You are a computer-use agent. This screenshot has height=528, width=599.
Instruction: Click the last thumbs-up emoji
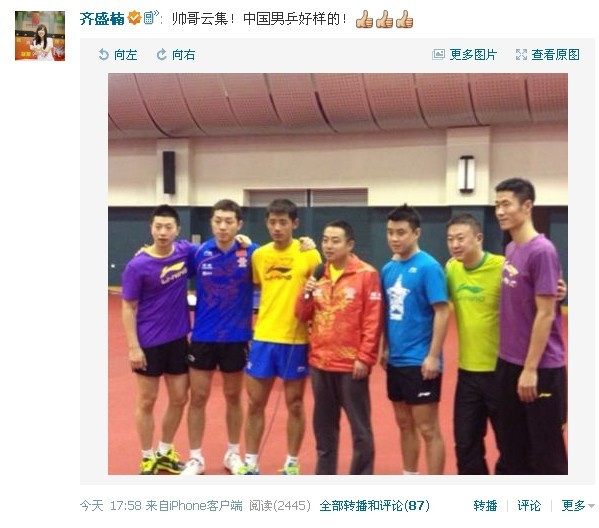(x=404, y=19)
